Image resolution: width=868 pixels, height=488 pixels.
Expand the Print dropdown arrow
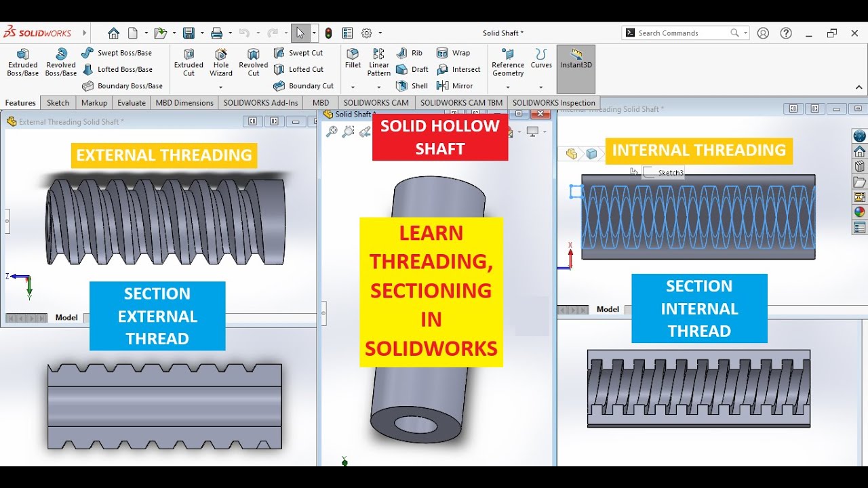point(230,33)
